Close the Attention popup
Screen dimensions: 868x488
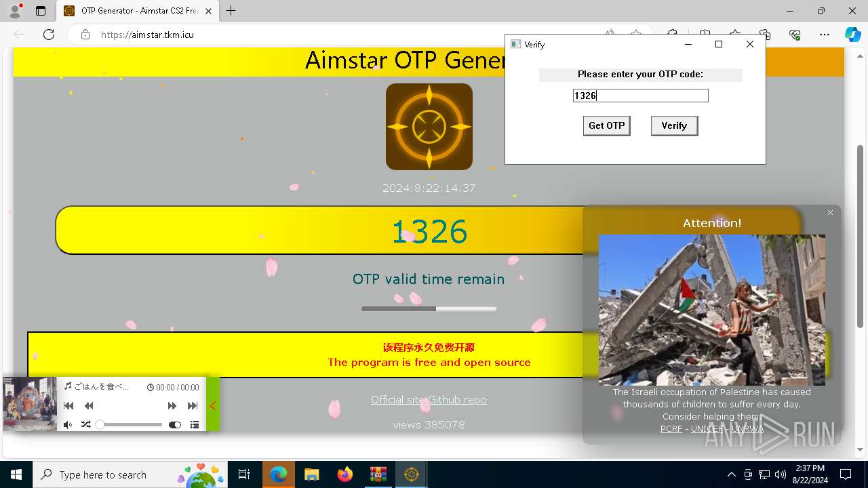point(830,213)
